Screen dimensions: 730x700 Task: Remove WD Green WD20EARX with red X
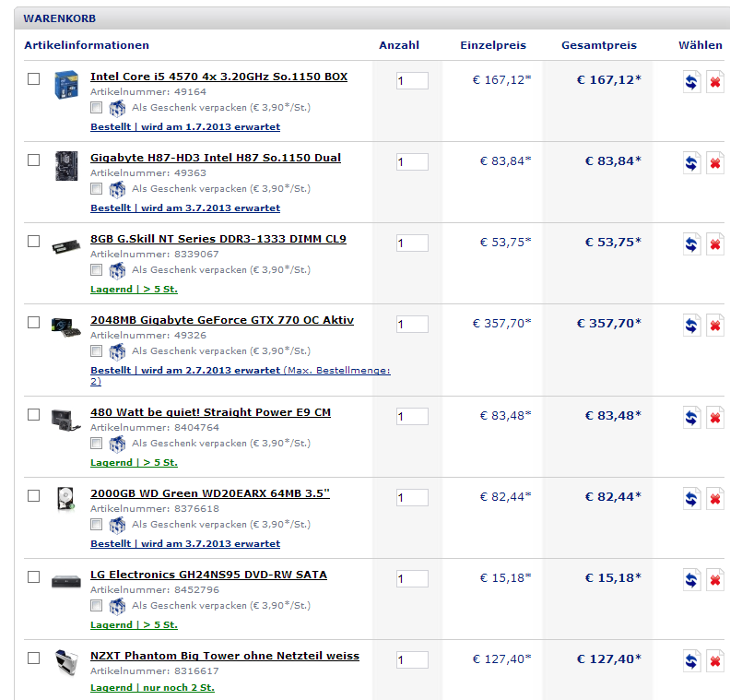click(x=715, y=499)
